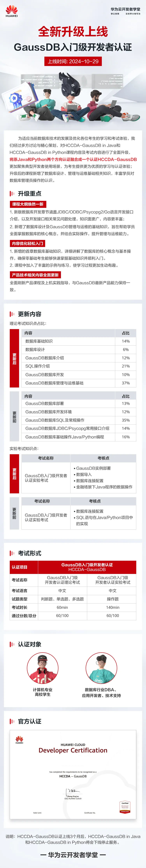Click the red marker icon beside 认证对象

click(x=12, y=644)
